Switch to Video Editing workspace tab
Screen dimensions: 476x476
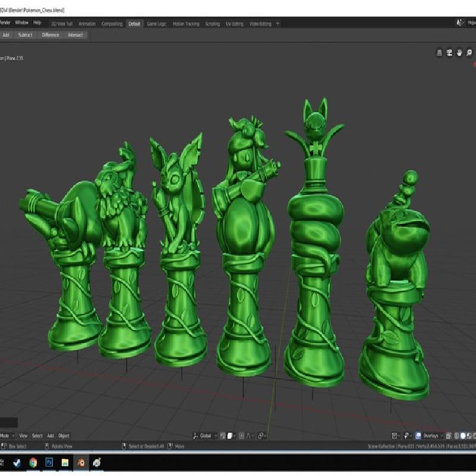click(x=260, y=24)
